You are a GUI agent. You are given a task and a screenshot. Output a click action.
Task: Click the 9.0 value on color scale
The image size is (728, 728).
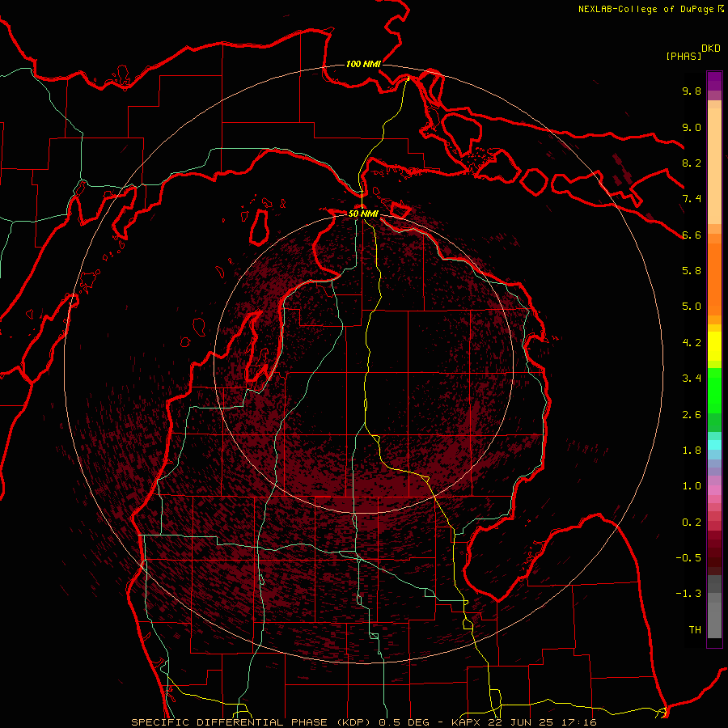[x=692, y=127]
